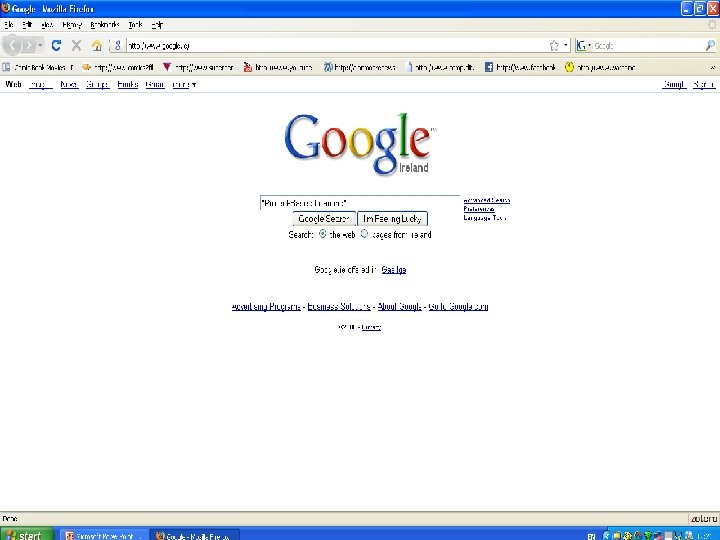Click the Windows Start button
The width and height of the screenshot is (720, 540).
(26, 534)
